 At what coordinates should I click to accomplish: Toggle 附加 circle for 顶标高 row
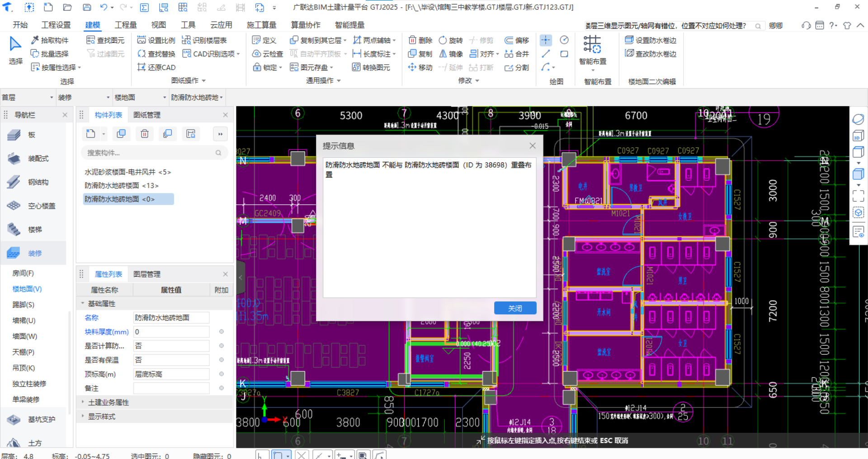coord(222,374)
